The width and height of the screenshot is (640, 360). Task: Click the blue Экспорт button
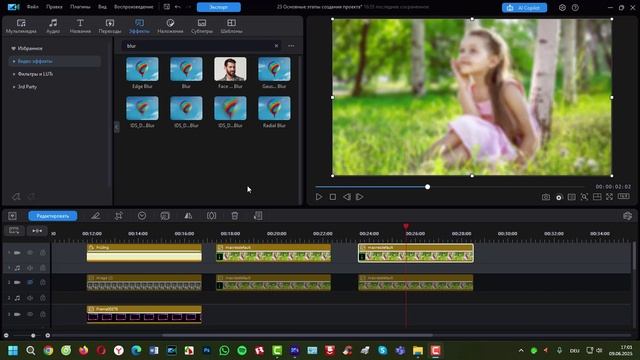tap(219, 7)
